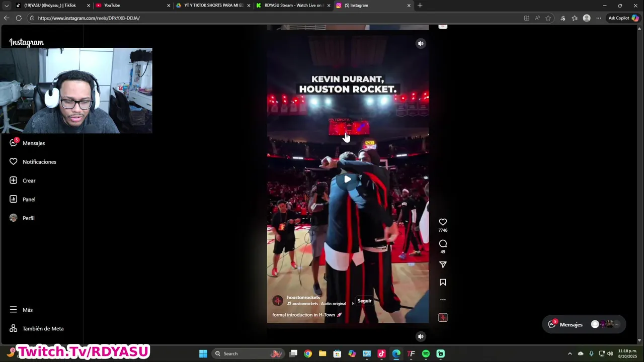The width and height of the screenshot is (644, 362).
Task: Open Notificaciones in the Instagram sidebar
Action: [33, 162]
